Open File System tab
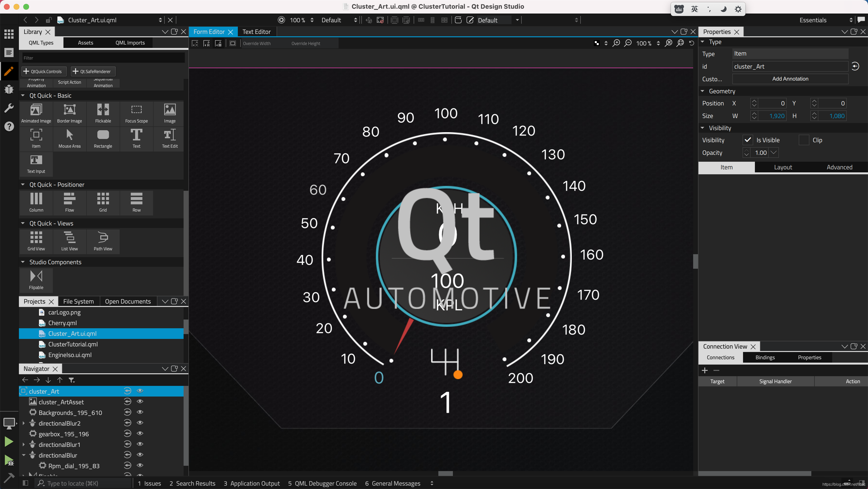868x489 pixels. [78, 301]
